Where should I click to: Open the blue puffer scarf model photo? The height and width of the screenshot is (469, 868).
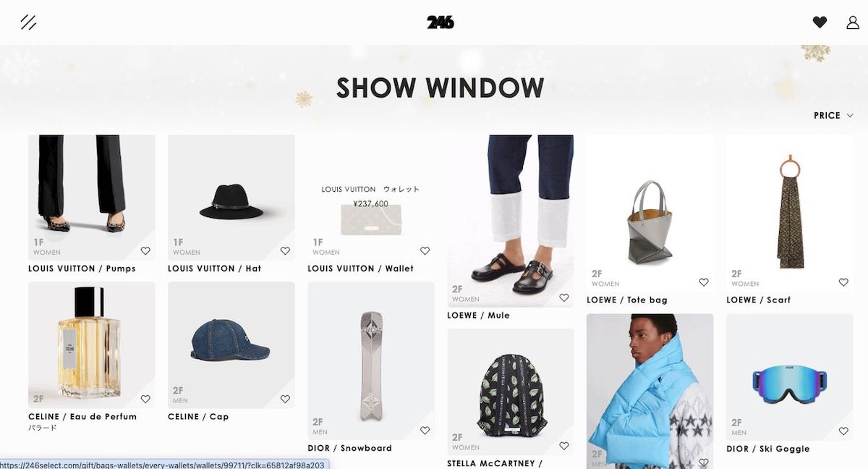click(x=650, y=391)
